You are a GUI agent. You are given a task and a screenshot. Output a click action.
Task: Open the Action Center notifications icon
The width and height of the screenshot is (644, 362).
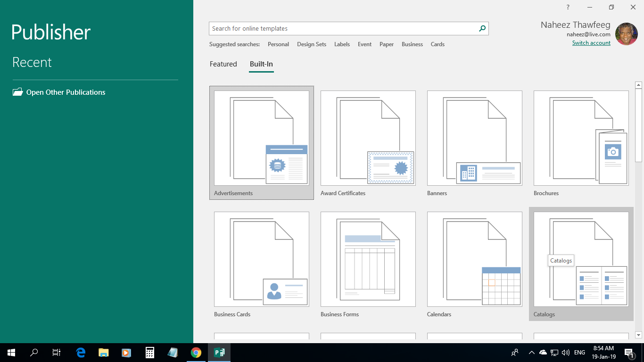[x=629, y=353]
